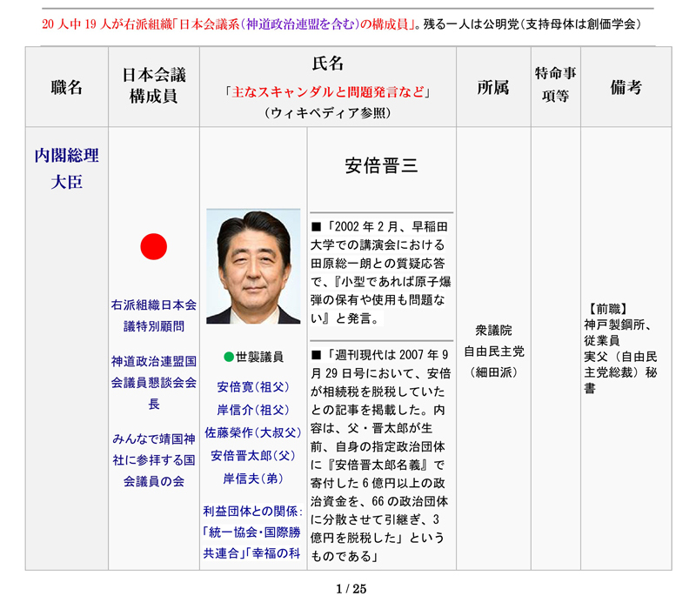Open the 佐藤榮作(大叔父) link

click(253, 432)
